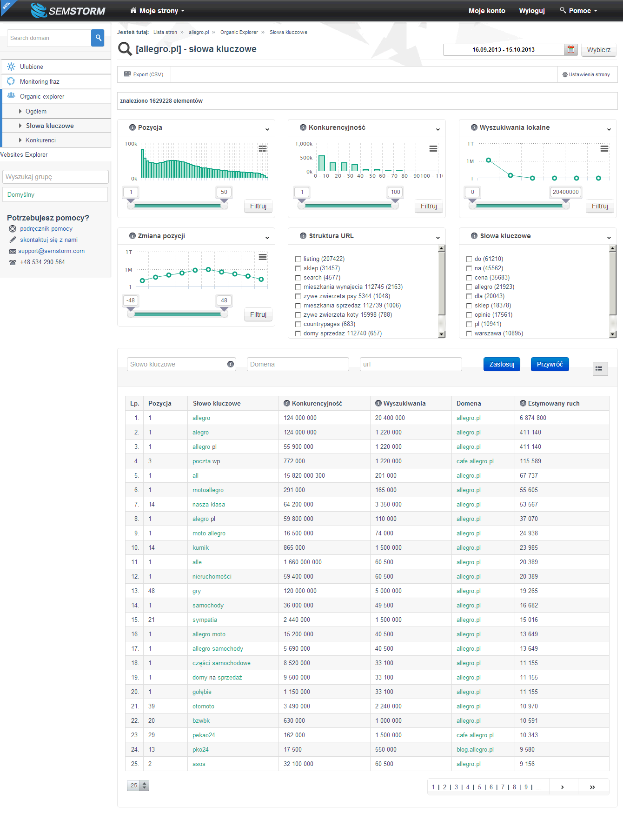Click info icon in Słowo kluczowe field
Viewport: 623px width, 840px height.
(x=230, y=364)
